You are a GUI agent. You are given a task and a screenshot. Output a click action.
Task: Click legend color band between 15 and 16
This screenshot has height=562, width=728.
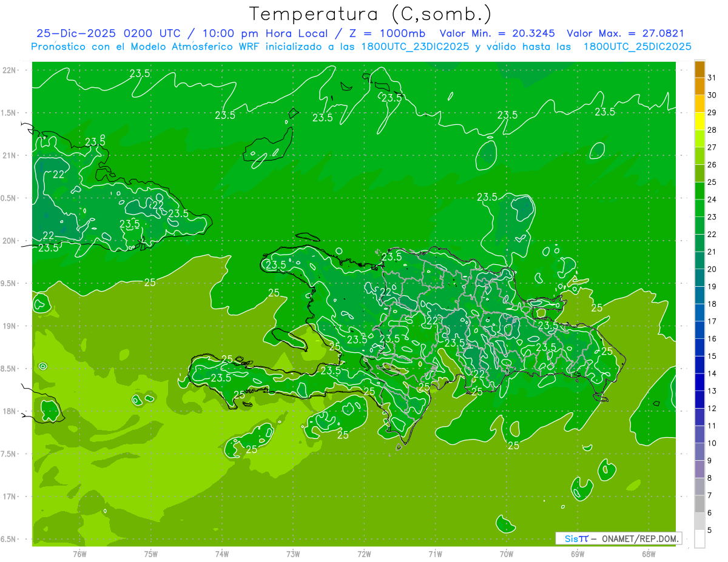coord(699,347)
